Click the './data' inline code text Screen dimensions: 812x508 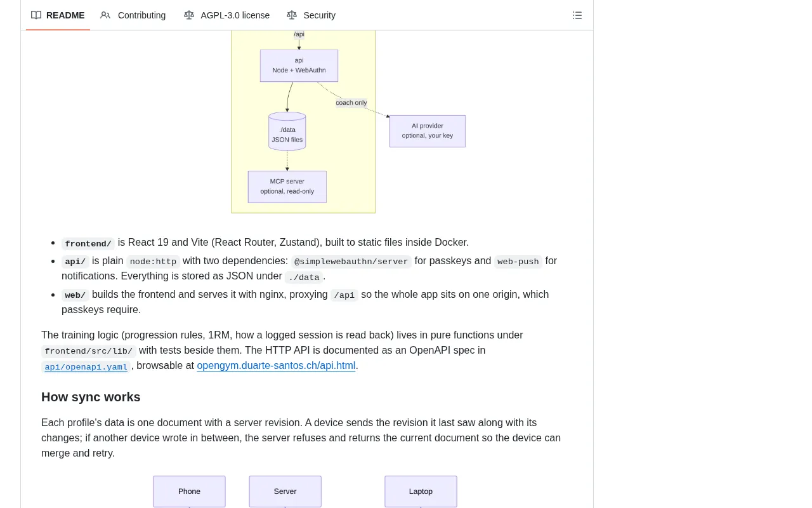coord(304,277)
